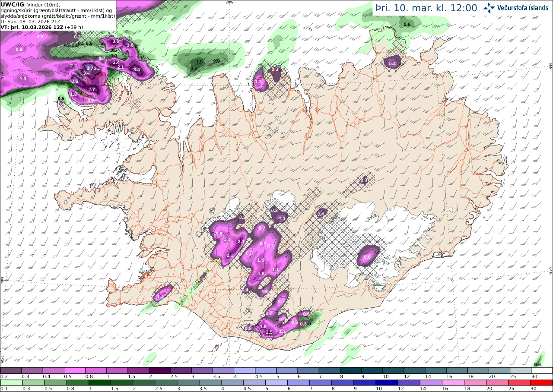This screenshot has height=392, width=553.
Task: Pick the purple rain swatch labeled 12
Action: (408, 383)
